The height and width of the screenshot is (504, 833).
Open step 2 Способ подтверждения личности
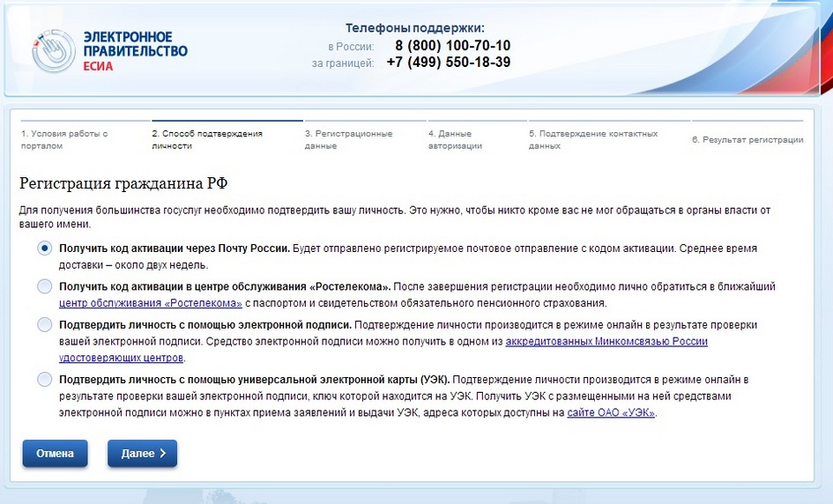pyautogui.click(x=207, y=140)
